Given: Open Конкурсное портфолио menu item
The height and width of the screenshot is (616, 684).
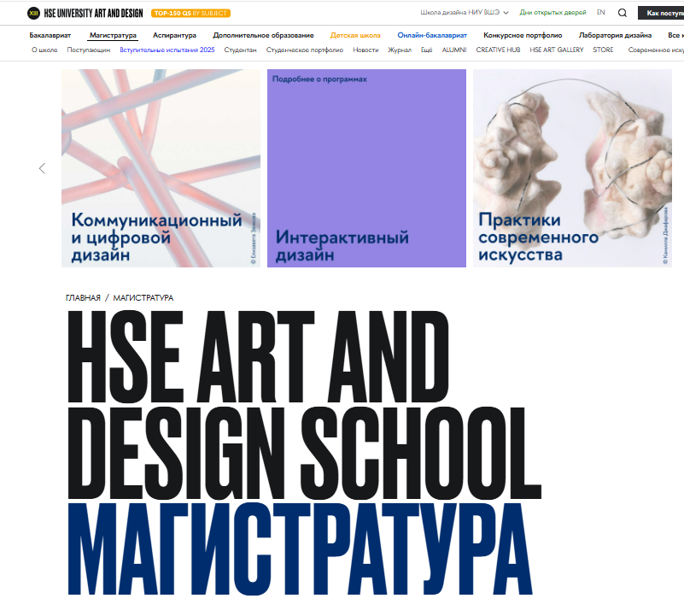Looking at the screenshot, I should click(523, 35).
